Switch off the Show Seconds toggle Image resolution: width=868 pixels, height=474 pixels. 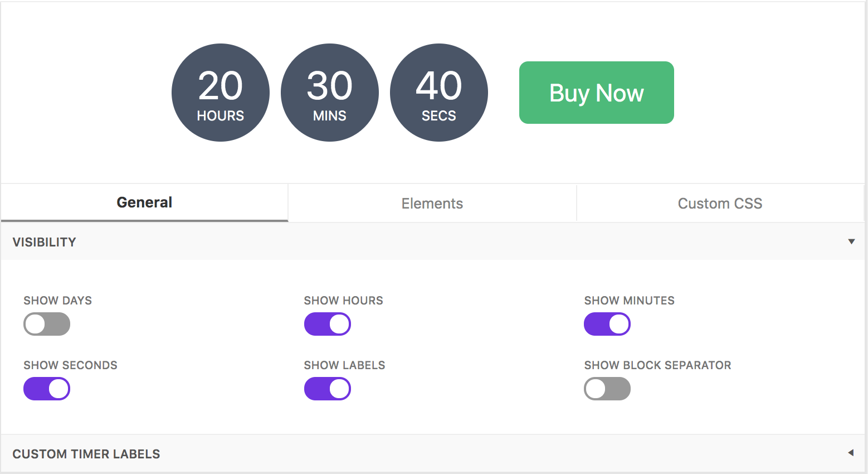click(x=47, y=389)
